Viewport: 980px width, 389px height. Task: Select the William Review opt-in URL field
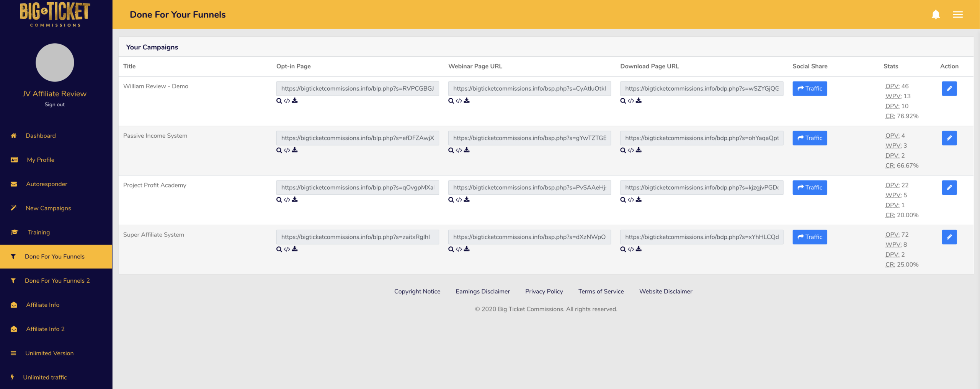(357, 88)
